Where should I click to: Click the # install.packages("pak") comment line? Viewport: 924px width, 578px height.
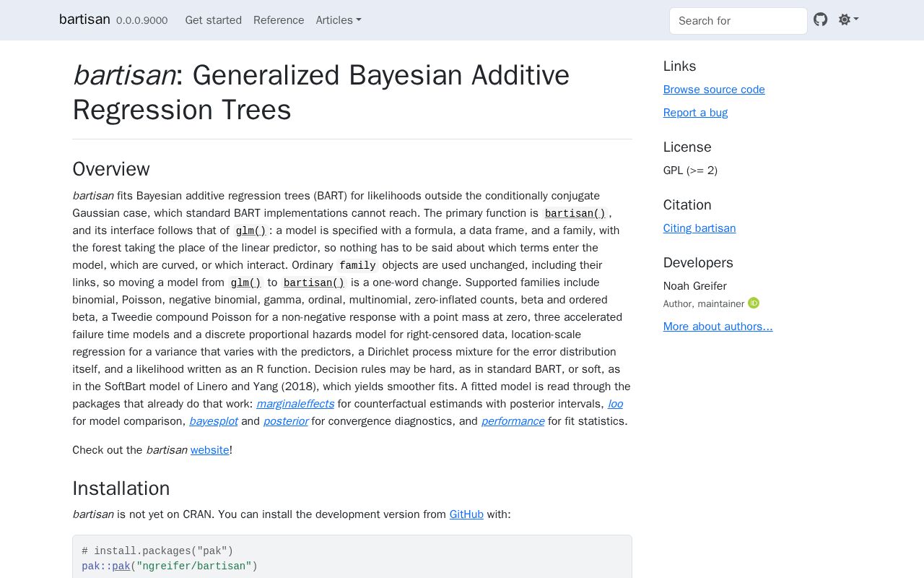tap(157, 551)
